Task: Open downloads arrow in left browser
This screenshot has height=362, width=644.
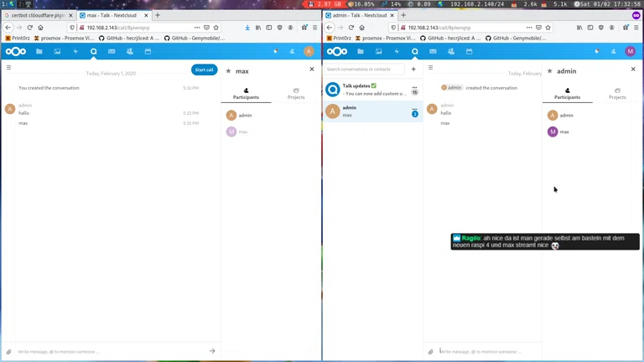Action: pos(247,28)
